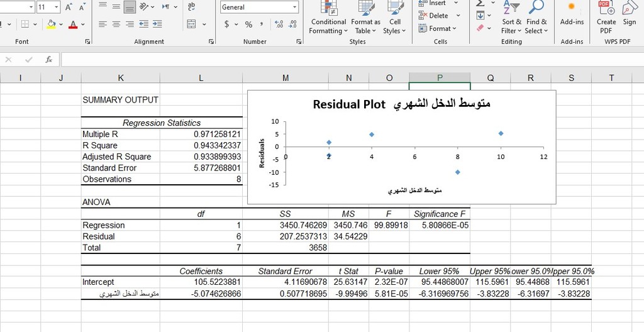Open the font size dropdown

(x=57, y=7)
